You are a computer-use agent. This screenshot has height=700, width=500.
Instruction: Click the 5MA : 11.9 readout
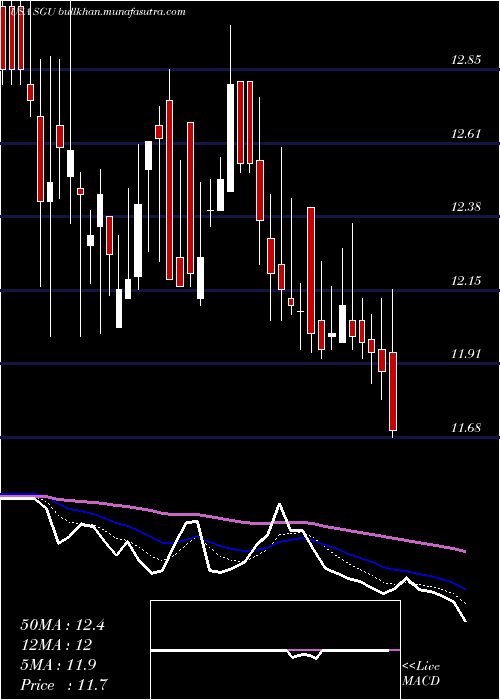tap(60, 665)
